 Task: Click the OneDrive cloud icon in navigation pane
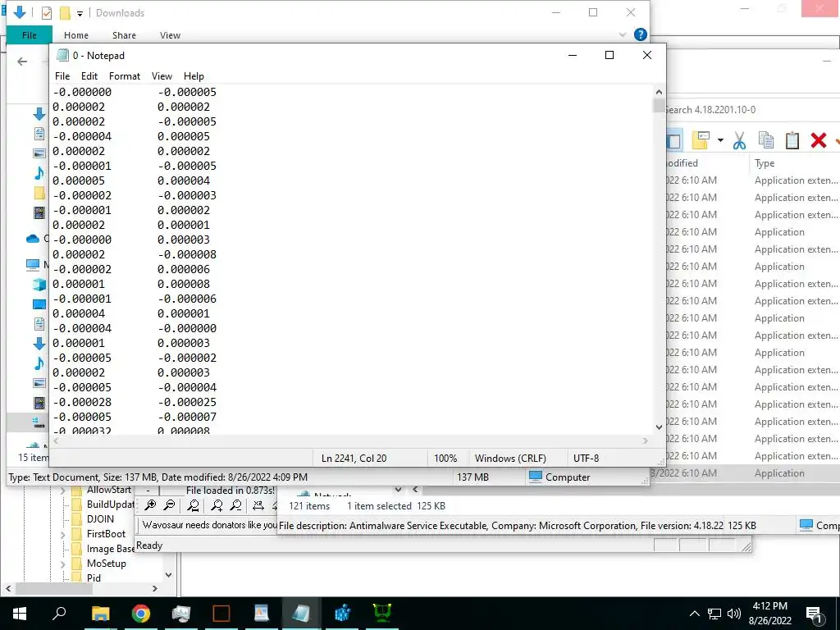[33, 239]
